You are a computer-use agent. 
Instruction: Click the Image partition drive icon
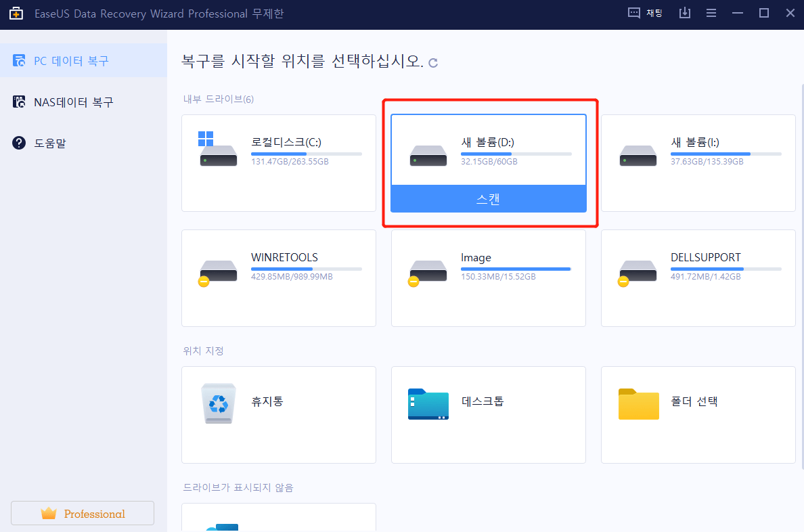coord(427,272)
